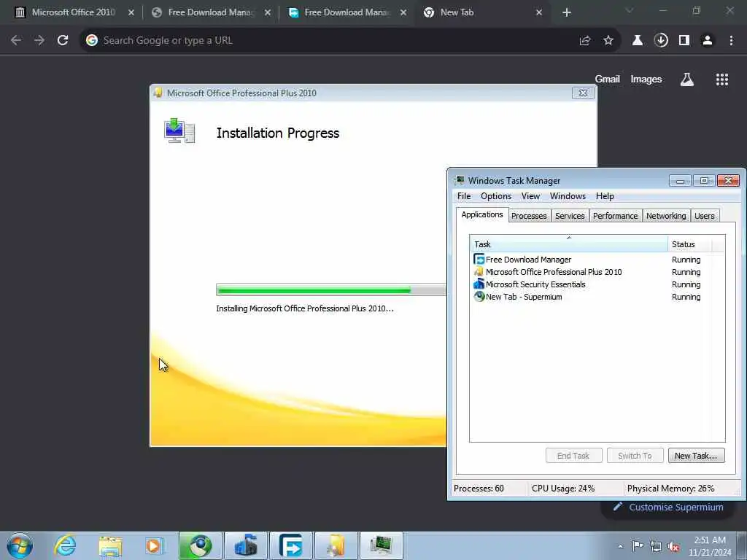The height and width of the screenshot is (560, 747).
Task: Click the New Task... button
Action: [696, 456]
